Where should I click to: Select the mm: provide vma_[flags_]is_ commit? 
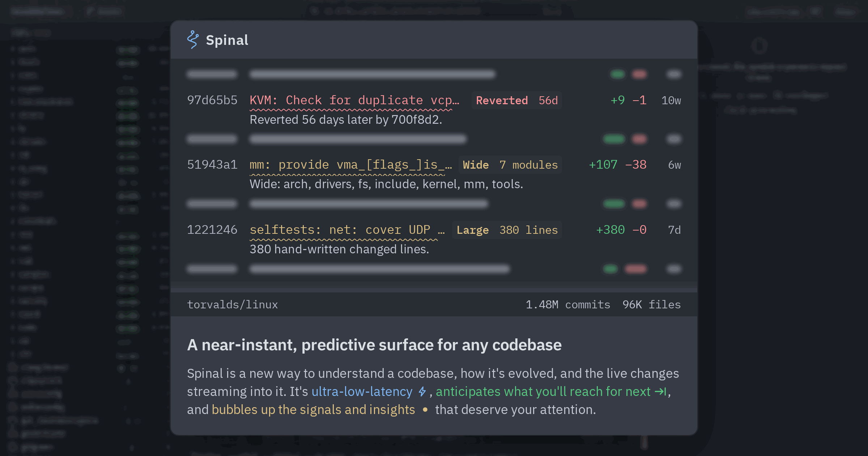(351, 165)
